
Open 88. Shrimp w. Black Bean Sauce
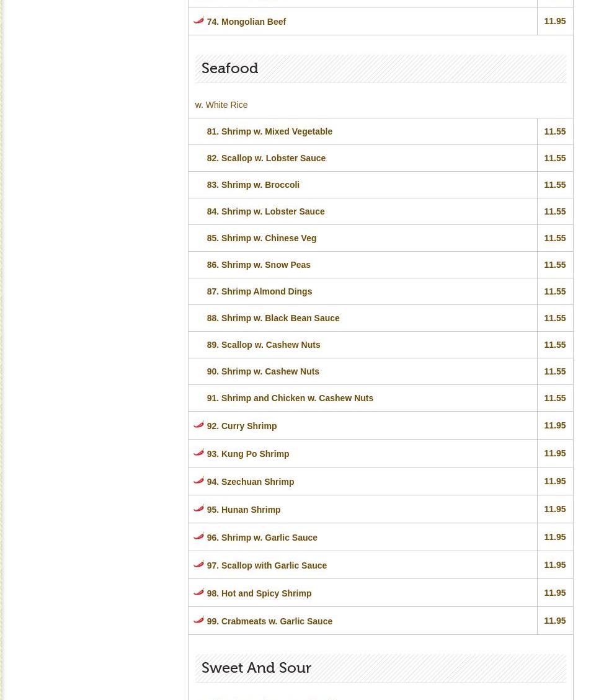[x=273, y=318]
